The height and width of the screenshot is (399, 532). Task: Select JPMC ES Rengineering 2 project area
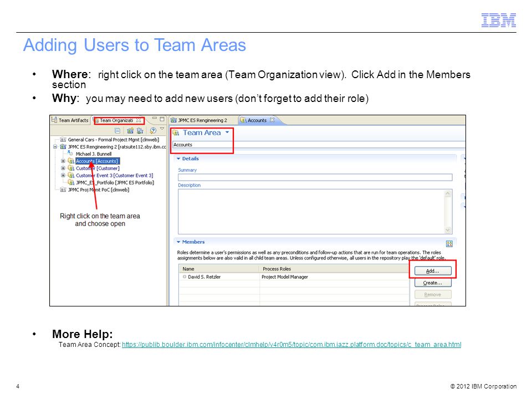point(117,147)
